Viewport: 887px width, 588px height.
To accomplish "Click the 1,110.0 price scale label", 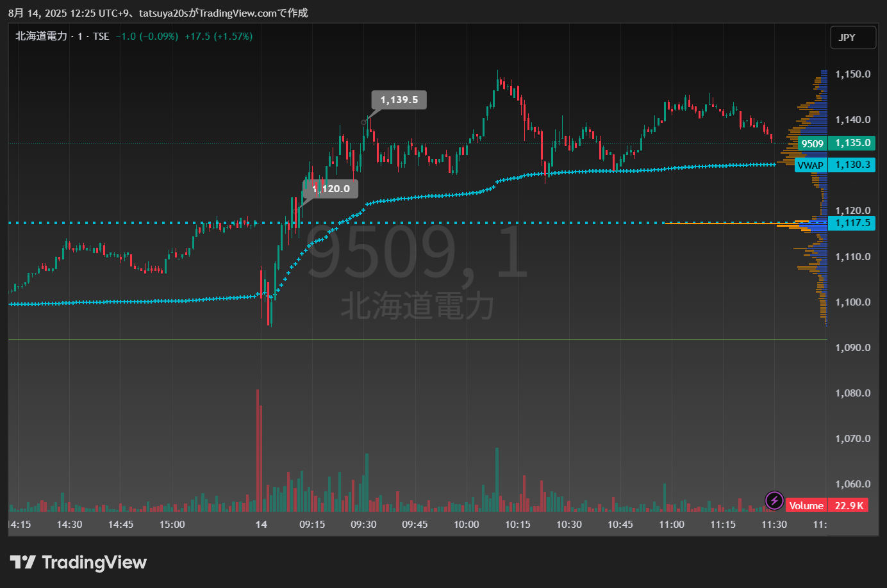I will tap(852, 257).
